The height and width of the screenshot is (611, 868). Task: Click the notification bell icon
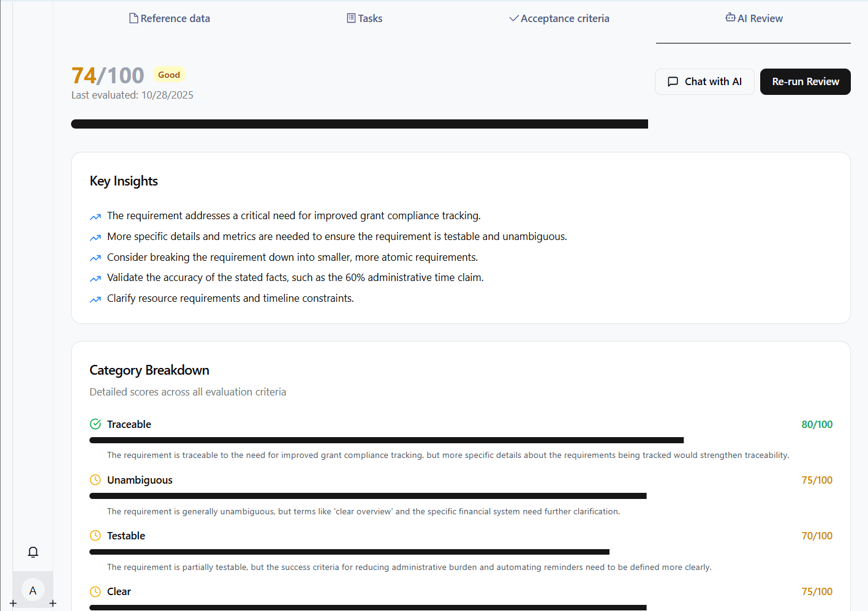pyautogui.click(x=32, y=552)
